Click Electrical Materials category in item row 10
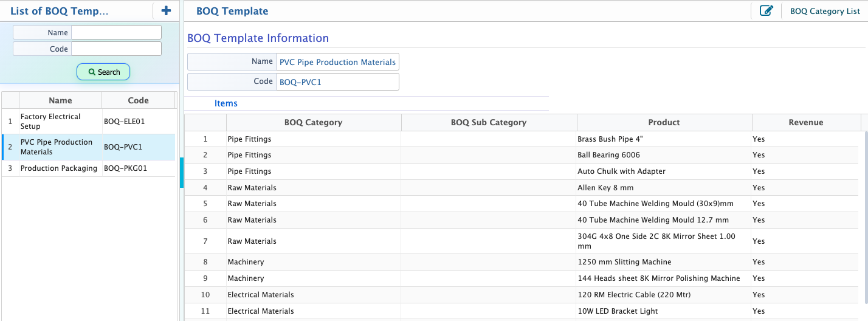This screenshot has height=321, width=868. coord(314,295)
